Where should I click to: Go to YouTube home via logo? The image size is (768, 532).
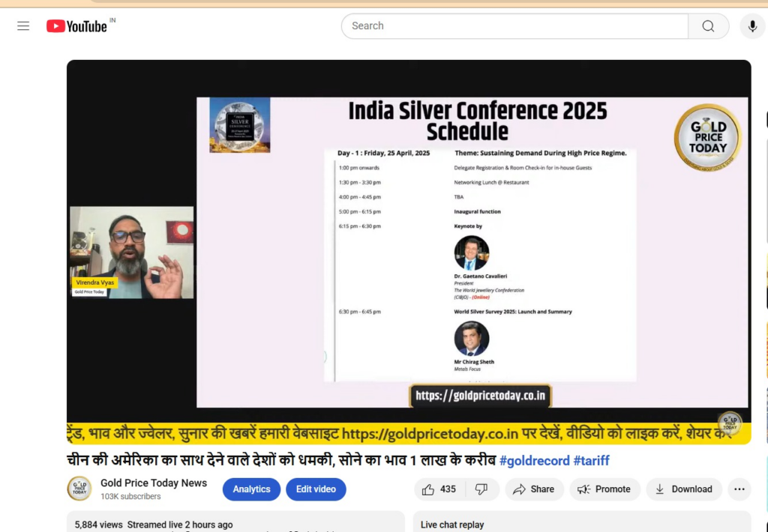point(77,26)
